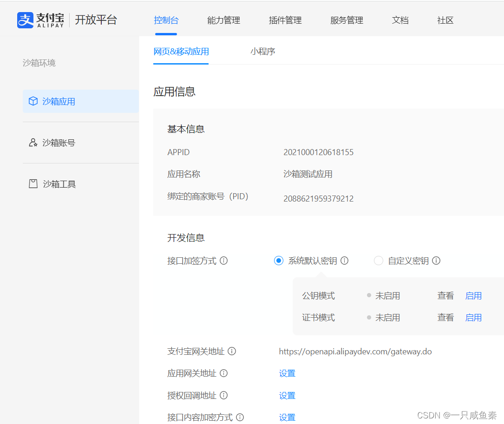This screenshot has width=504, height=424.
Task: Click the APPID value 2021000120618155
Action: click(x=319, y=152)
